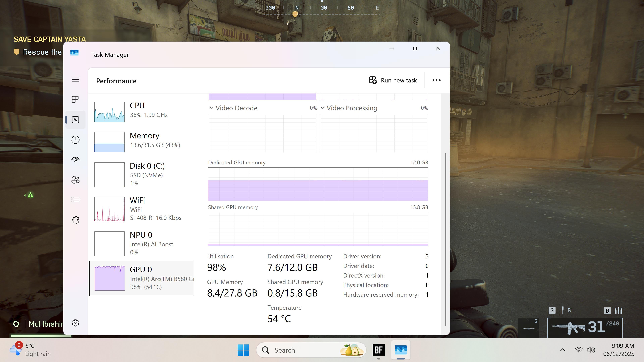Click the 0.8/15.8 GB shared memory value
644x362 pixels.
pos(292,293)
